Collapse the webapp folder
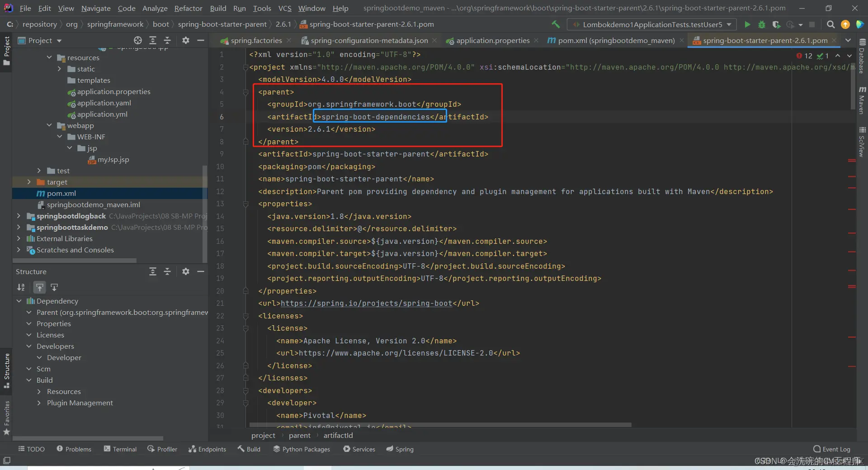 (49, 125)
